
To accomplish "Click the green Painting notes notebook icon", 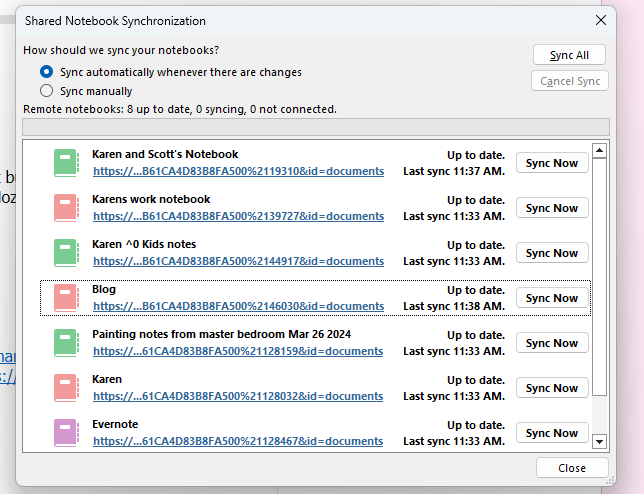I will (66, 343).
